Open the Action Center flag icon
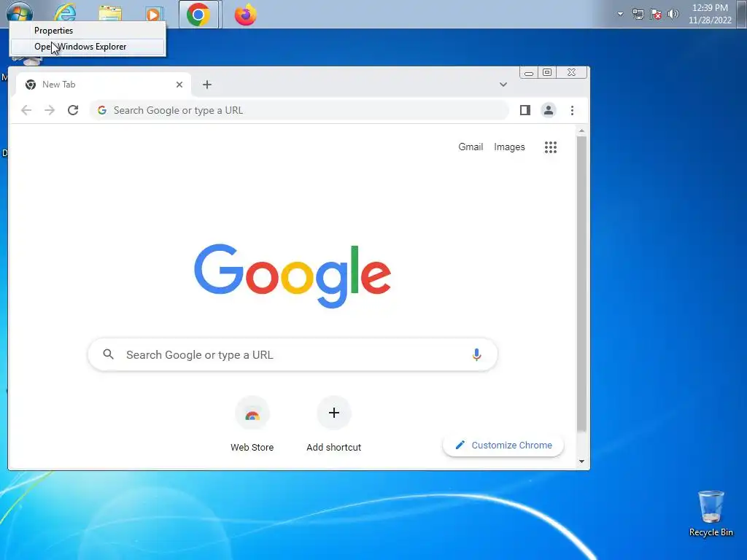This screenshot has height=560, width=747. coord(656,14)
